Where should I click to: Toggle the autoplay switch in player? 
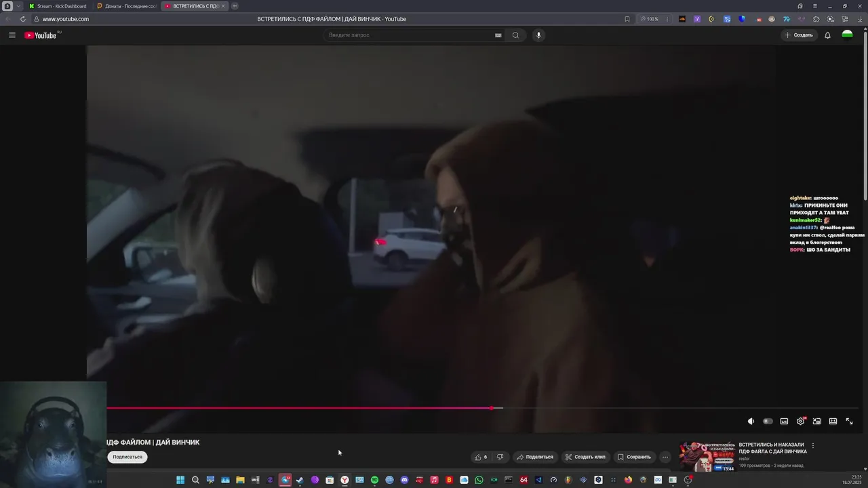768,422
